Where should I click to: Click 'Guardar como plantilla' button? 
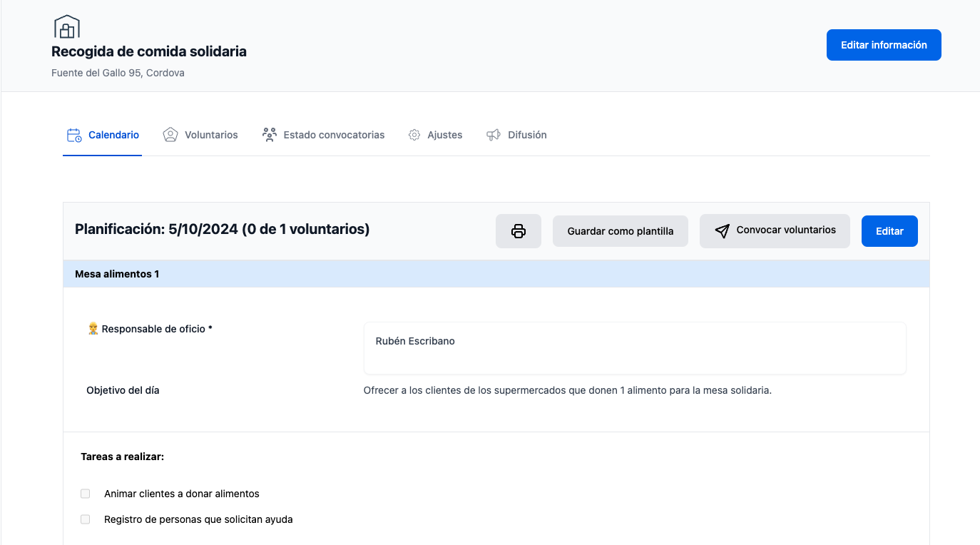[x=620, y=231]
